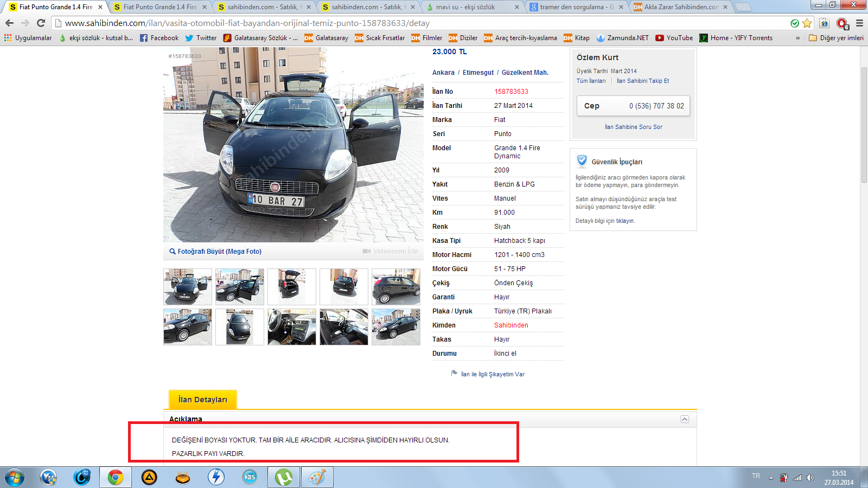
Task: Click the tıklayın link in Güvenlik İpuçları
Action: coord(625,221)
